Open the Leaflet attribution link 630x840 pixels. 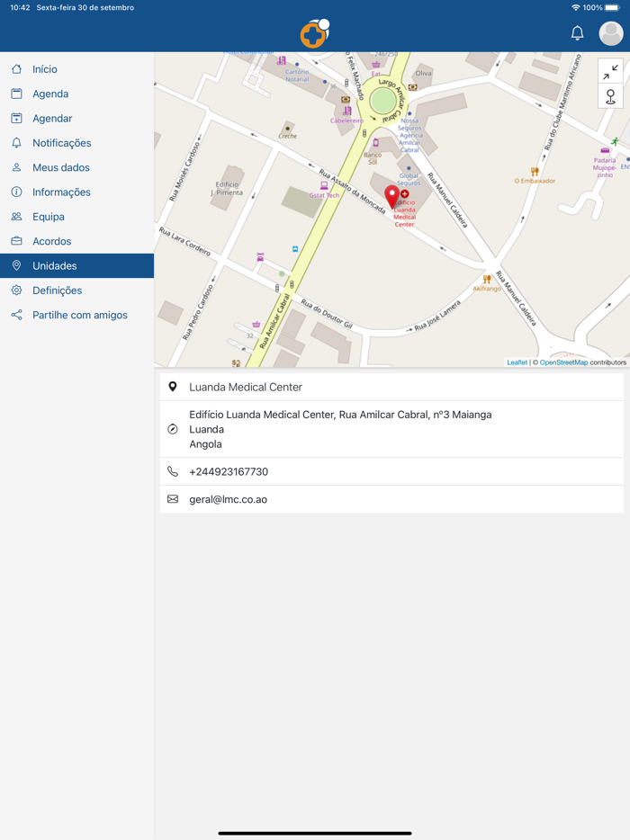point(517,362)
